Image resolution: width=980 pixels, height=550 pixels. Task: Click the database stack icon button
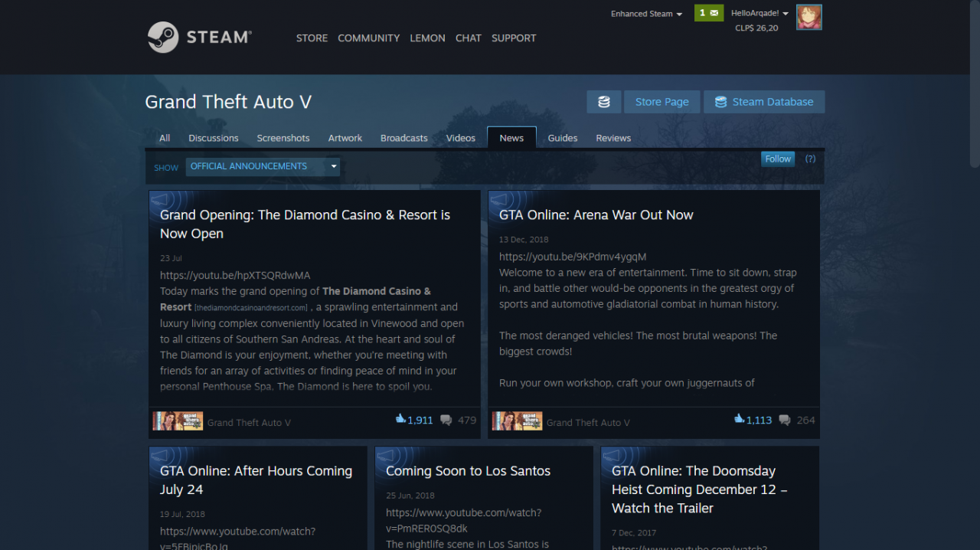click(604, 102)
